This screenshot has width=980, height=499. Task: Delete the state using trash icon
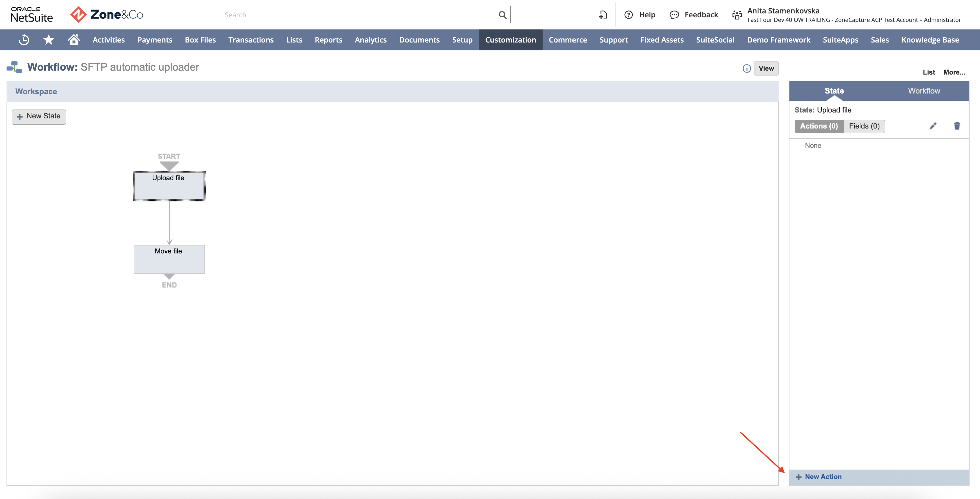coord(957,126)
